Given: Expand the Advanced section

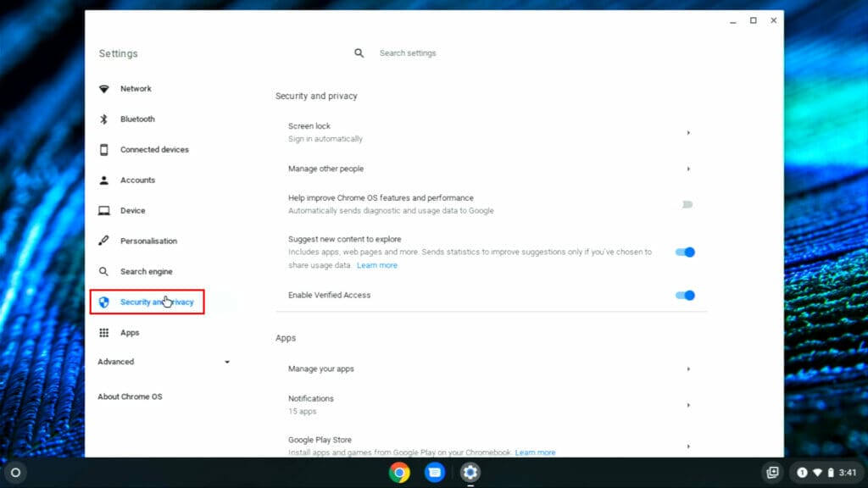Looking at the screenshot, I should 227,362.
